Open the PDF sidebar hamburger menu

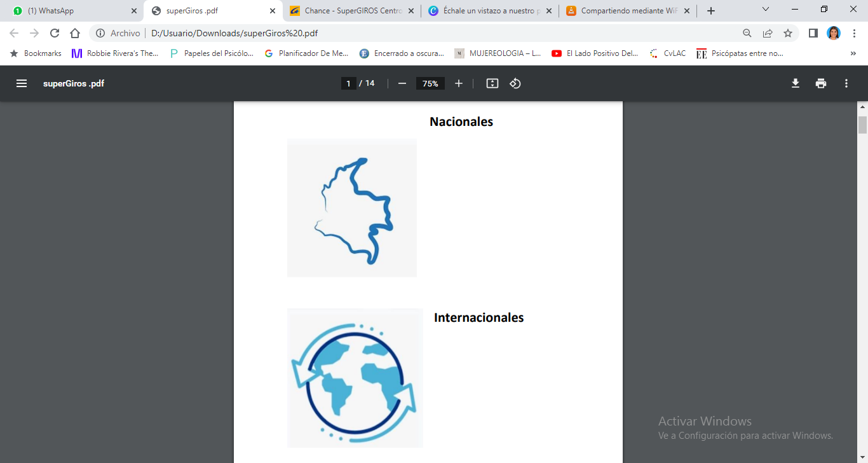22,83
